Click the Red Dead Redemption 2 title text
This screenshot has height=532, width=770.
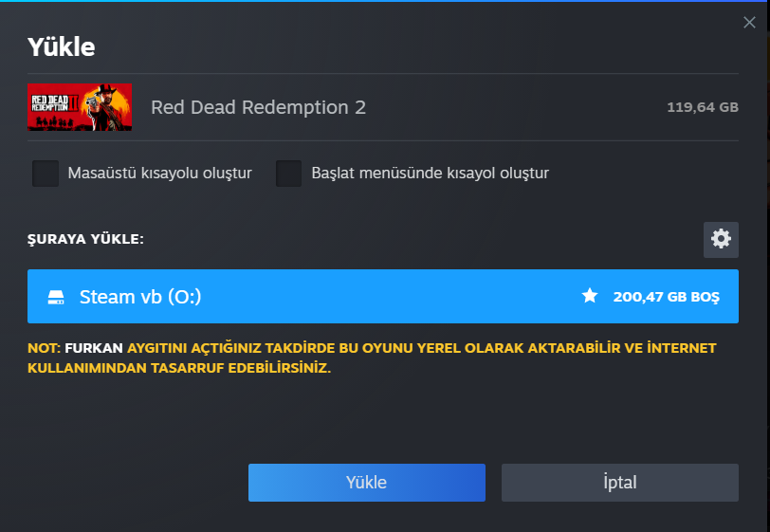click(258, 107)
